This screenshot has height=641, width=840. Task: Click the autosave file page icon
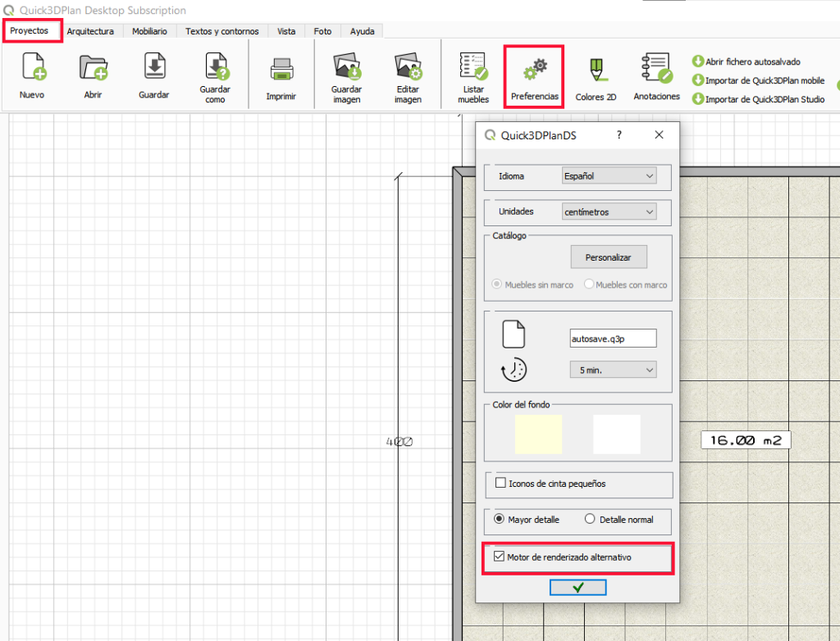[514, 334]
